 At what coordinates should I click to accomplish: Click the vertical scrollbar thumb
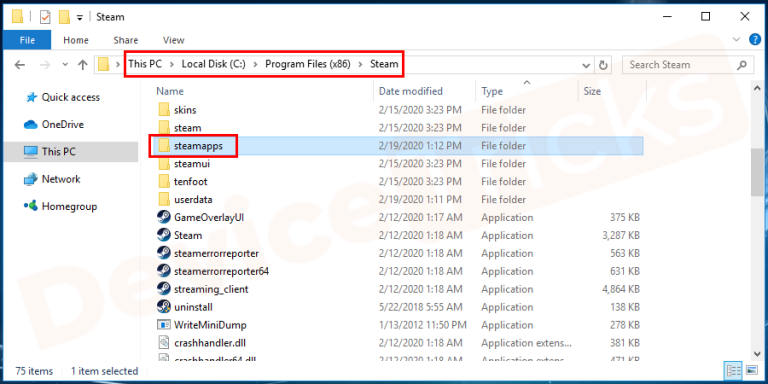pos(758,171)
